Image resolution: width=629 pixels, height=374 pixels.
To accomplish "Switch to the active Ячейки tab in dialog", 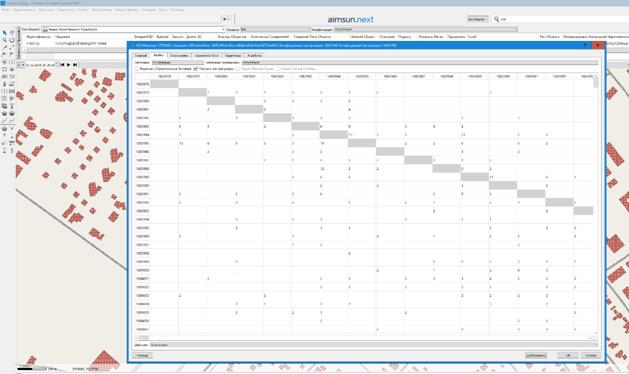I will coord(158,55).
